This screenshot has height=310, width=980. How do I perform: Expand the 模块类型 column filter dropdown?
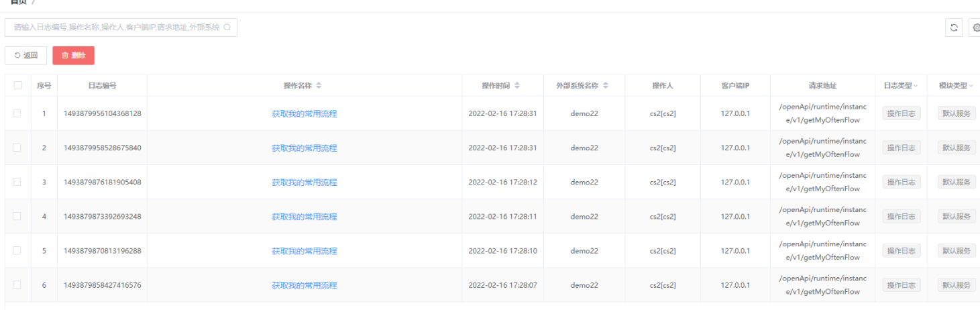click(971, 86)
